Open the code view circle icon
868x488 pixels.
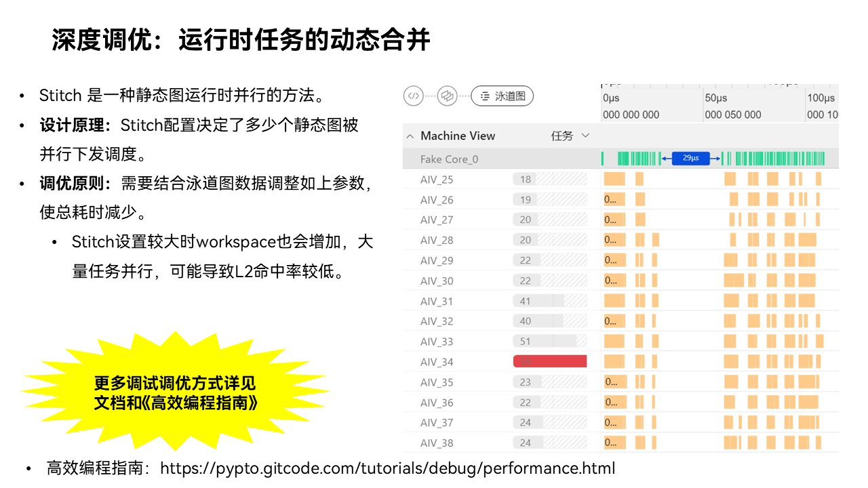[x=414, y=96]
